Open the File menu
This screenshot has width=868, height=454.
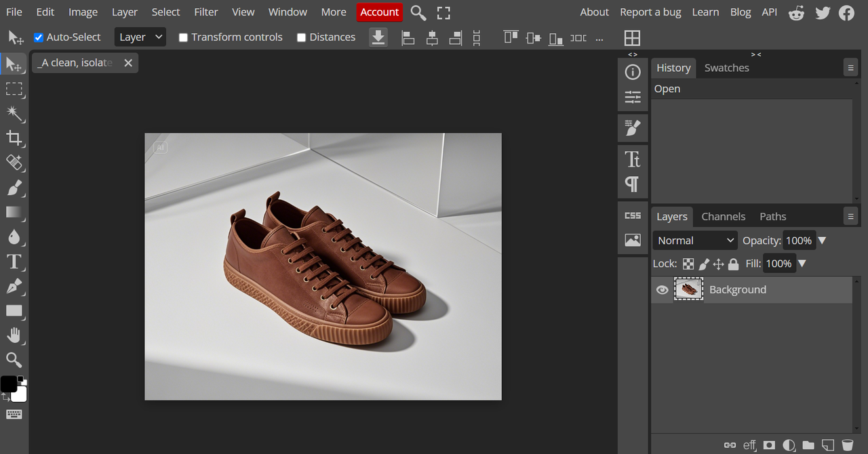[x=14, y=12]
